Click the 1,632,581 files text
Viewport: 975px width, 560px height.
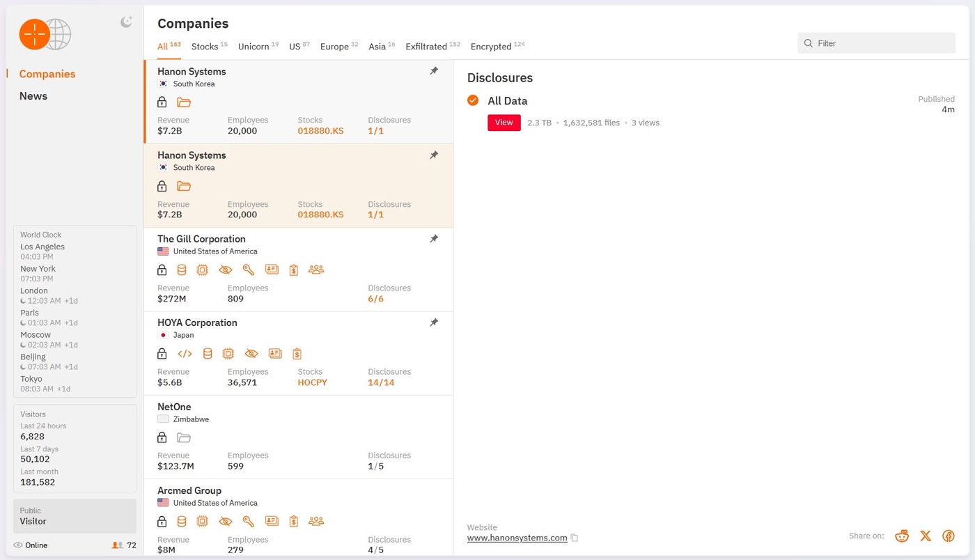point(591,123)
